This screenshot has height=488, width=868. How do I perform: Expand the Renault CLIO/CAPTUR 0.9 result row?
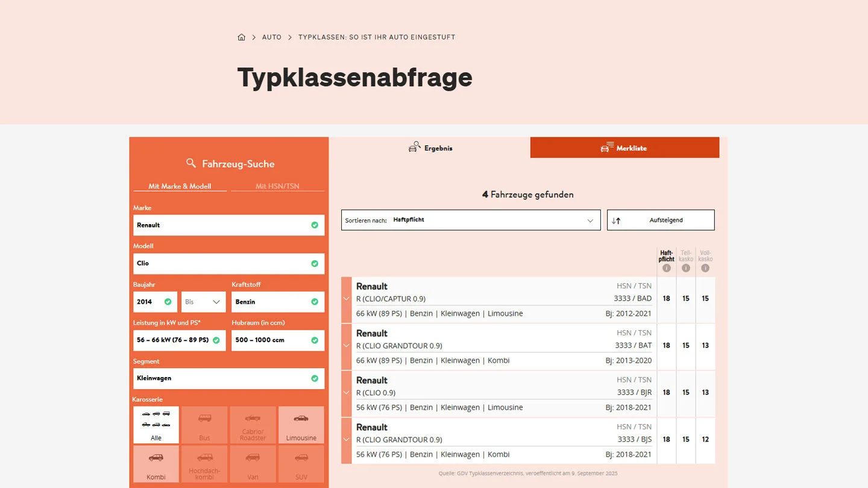(x=346, y=299)
